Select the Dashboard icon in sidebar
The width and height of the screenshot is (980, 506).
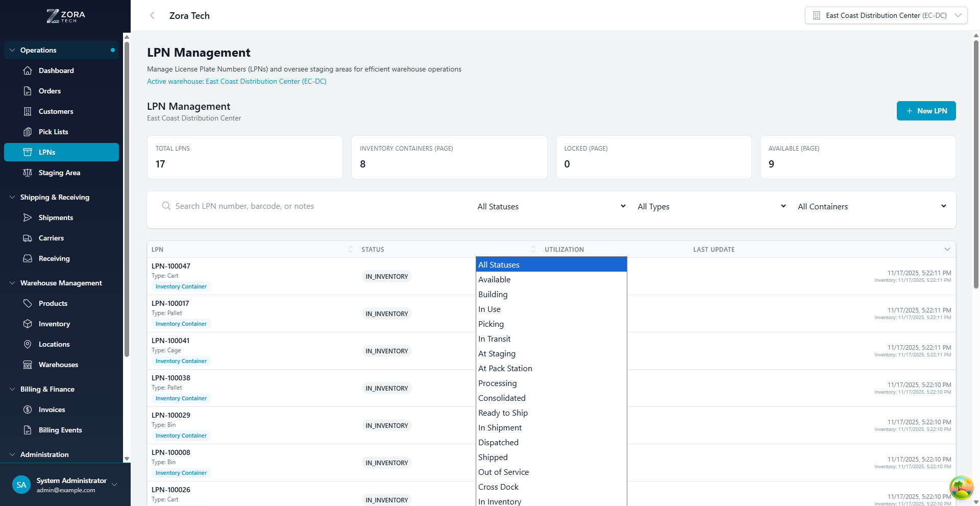point(28,70)
